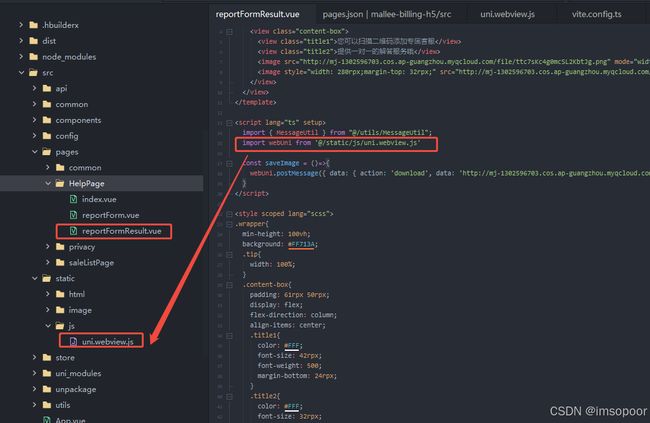This screenshot has width=650, height=423.
Task: Open uni.webview.js under the js folder
Action: pos(107,342)
